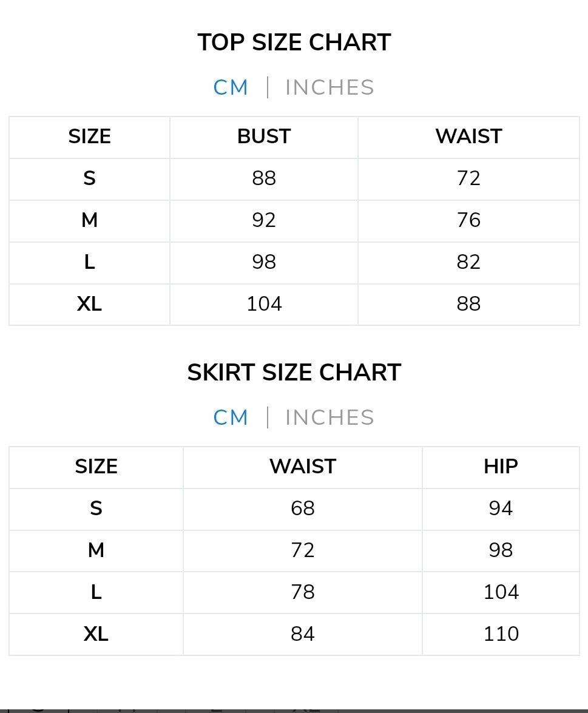Viewport: 588px width, 713px height.
Task: Click WAIST header in the top chart
Action: pos(468,137)
